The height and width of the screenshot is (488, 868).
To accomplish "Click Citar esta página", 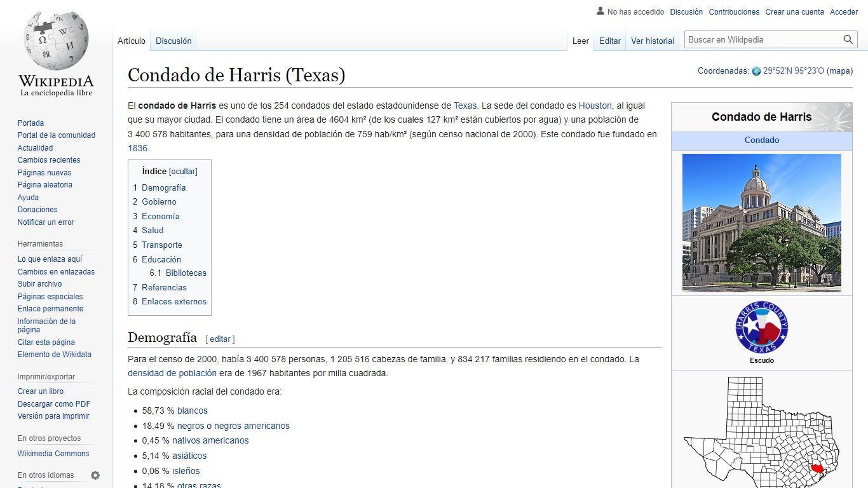I will pyautogui.click(x=46, y=342).
